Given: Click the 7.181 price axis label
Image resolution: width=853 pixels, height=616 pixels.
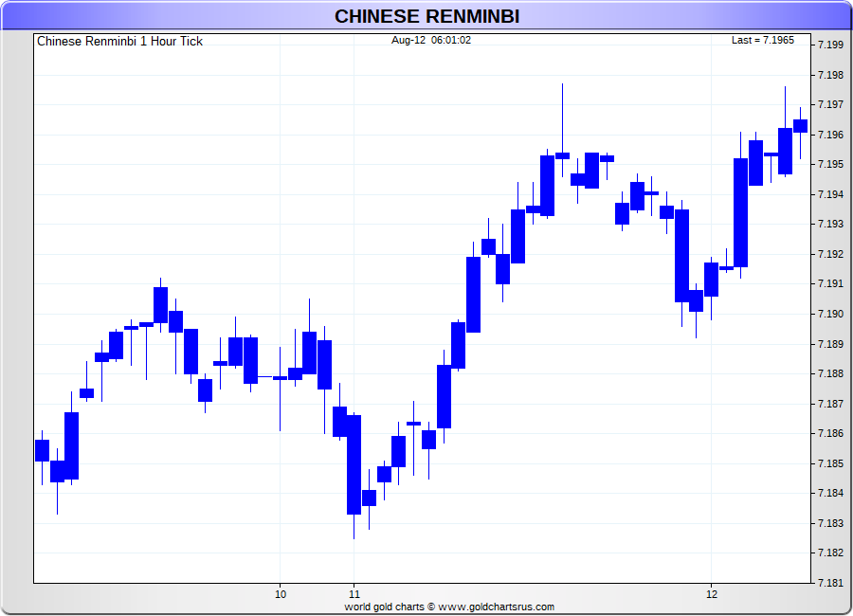Looking at the screenshot, I should 830,583.
